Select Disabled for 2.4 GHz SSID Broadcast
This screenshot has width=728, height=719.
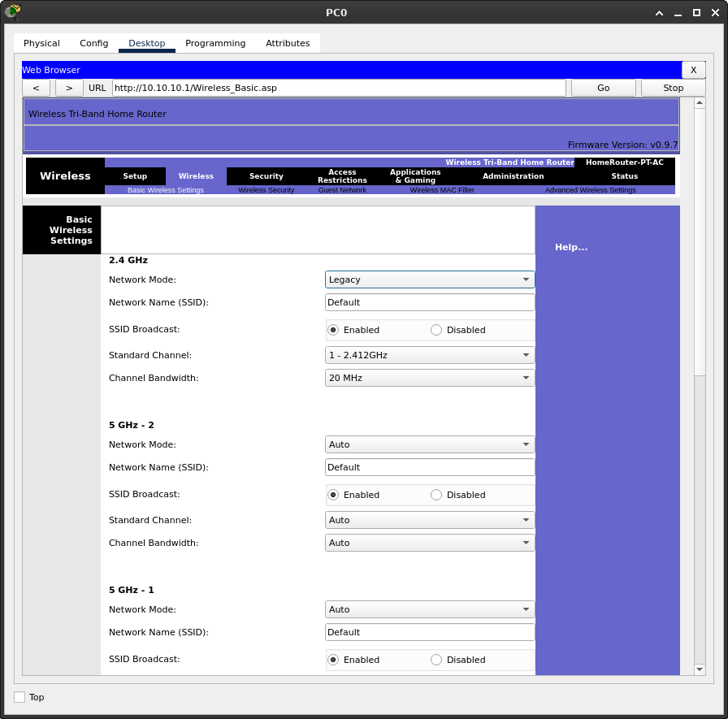(x=436, y=330)
